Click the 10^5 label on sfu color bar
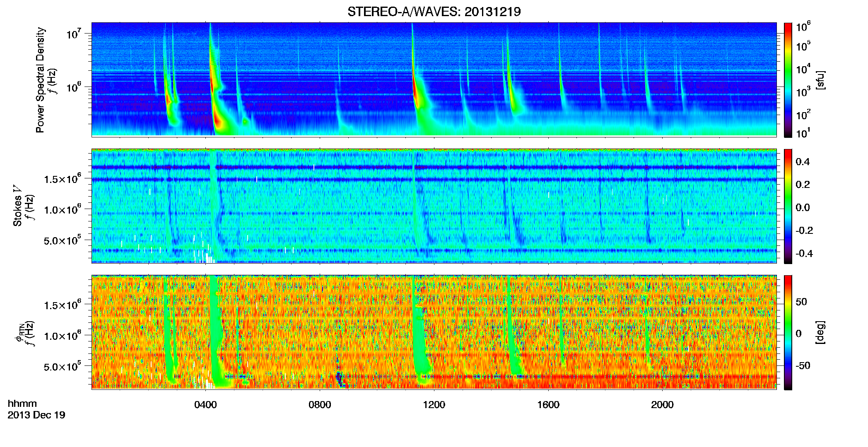The image size is (868, 447). tap(803, 46)
